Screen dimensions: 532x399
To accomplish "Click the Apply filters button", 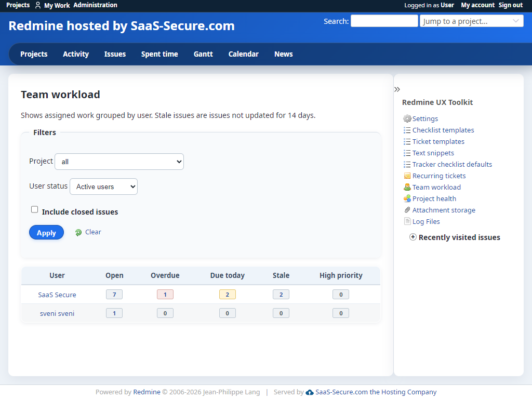I will 46,232.
